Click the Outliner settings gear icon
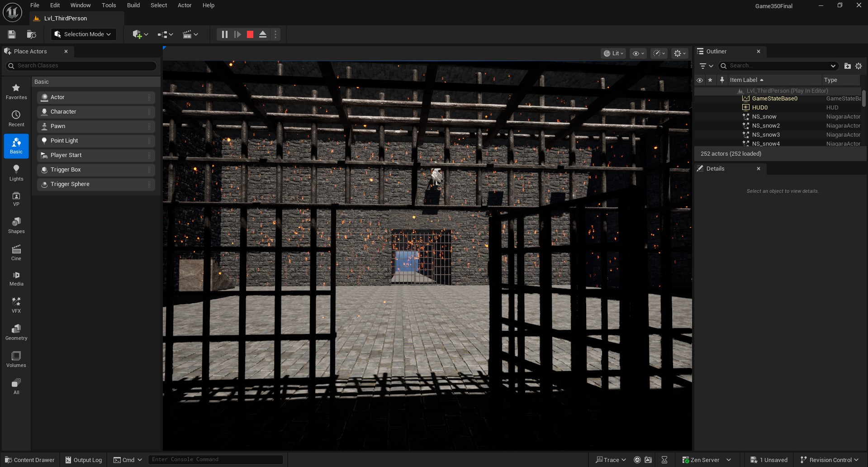 tap(859, 66)
